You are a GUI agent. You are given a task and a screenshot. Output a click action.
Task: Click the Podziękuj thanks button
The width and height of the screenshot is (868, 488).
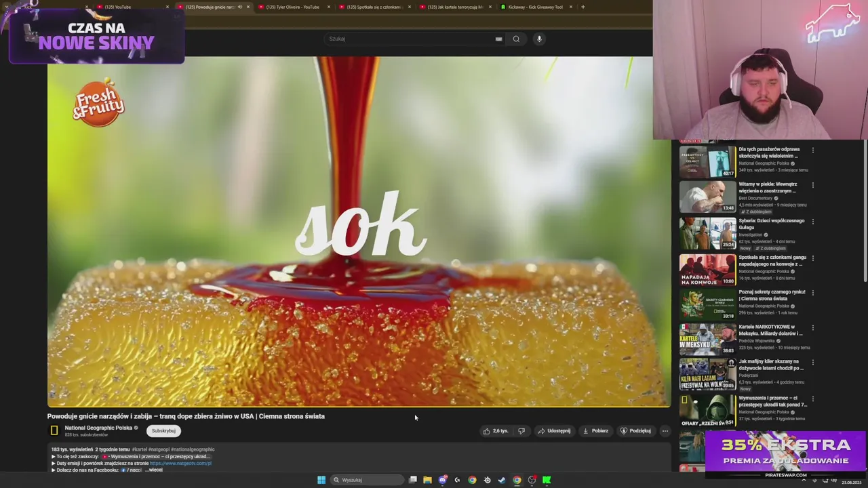point(635,430)
